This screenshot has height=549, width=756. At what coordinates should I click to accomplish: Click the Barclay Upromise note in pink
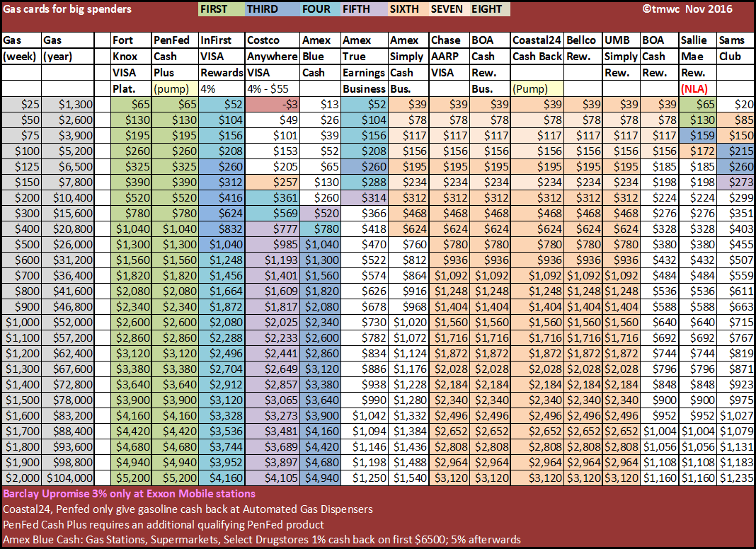click(x=130, y=493)
